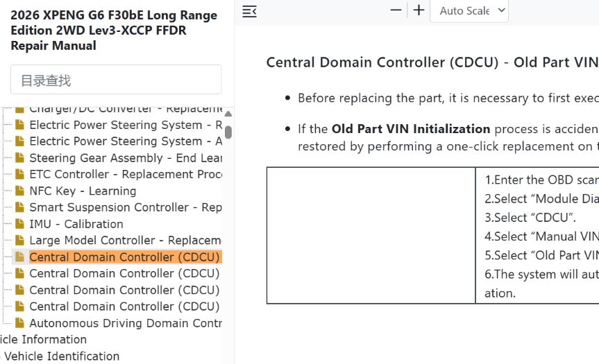Select IMU - Calibration item
The height and width of the screenshot is (364, 599).
(76, 224)
